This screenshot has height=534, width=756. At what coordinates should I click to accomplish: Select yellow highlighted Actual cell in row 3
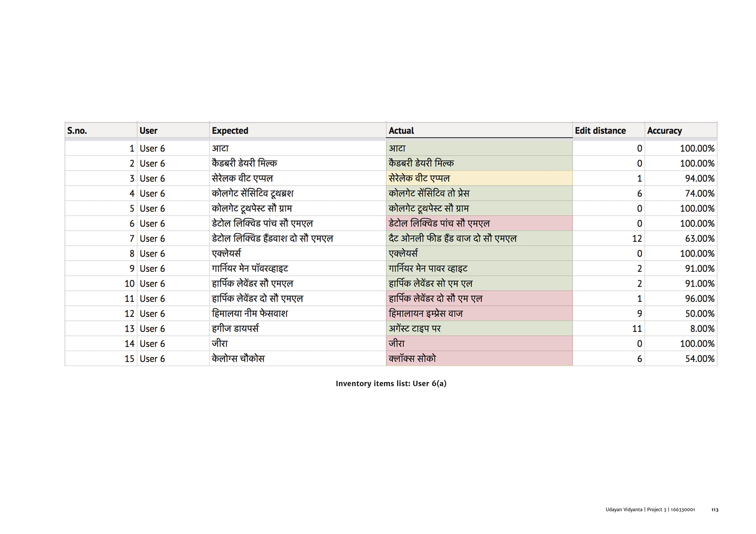point(479,178)
